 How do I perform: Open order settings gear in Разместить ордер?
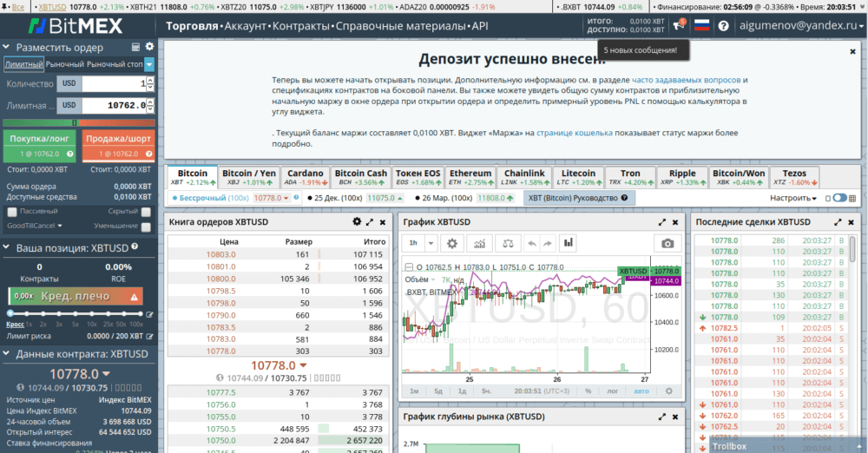(x=149, y=47)
